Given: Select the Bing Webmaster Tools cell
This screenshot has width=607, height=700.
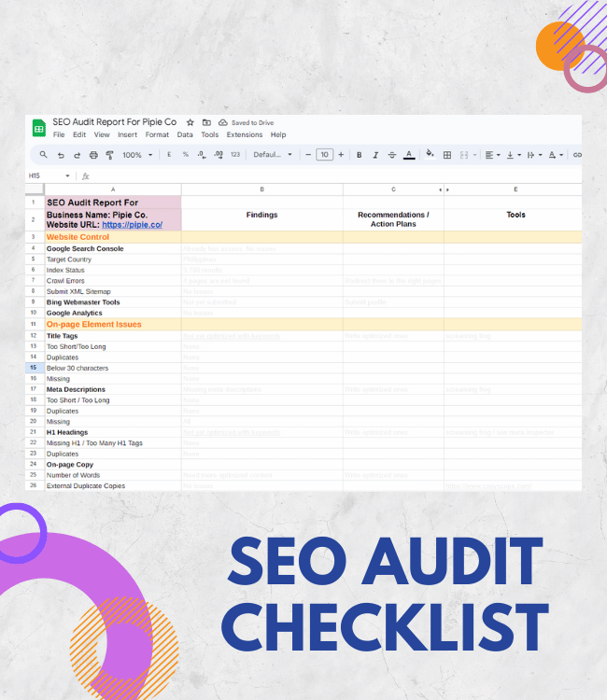Looking at the screenshot, I should (x=113, y=302).
